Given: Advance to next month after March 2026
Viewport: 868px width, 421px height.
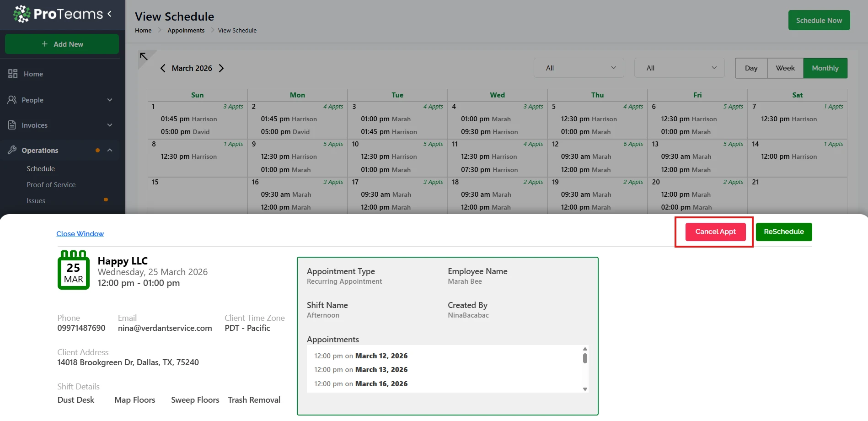Looking at the screenshot, I should 221,68.
